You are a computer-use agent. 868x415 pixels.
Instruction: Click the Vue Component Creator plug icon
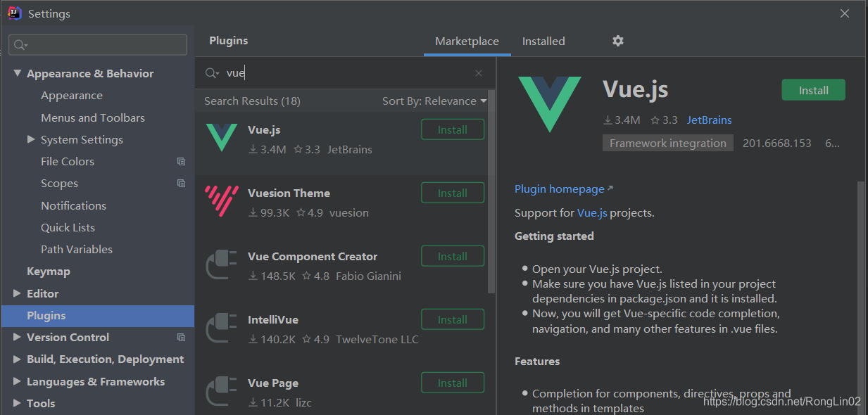[x=222, y=264]
